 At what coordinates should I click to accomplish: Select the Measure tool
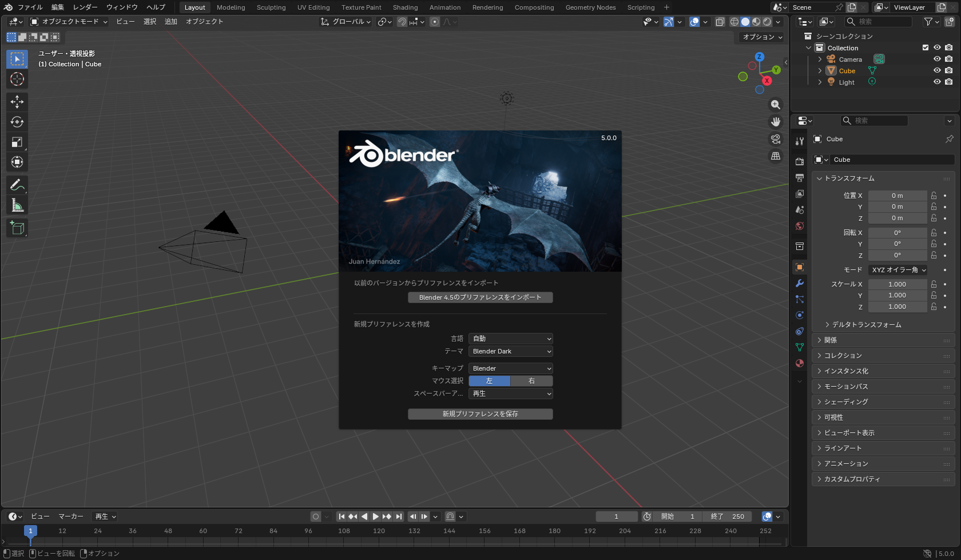(x=17, y=205)
